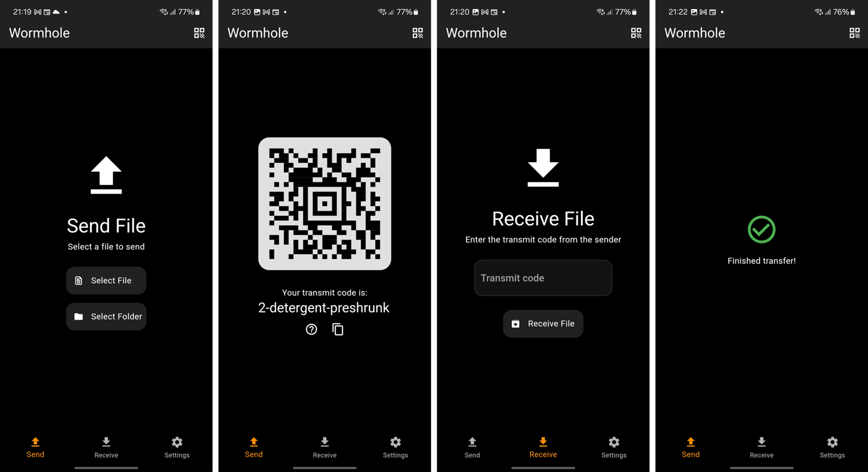Tap green checkmark on Finished transfer screen
The image size is (868, 472).
coord(762,229)
